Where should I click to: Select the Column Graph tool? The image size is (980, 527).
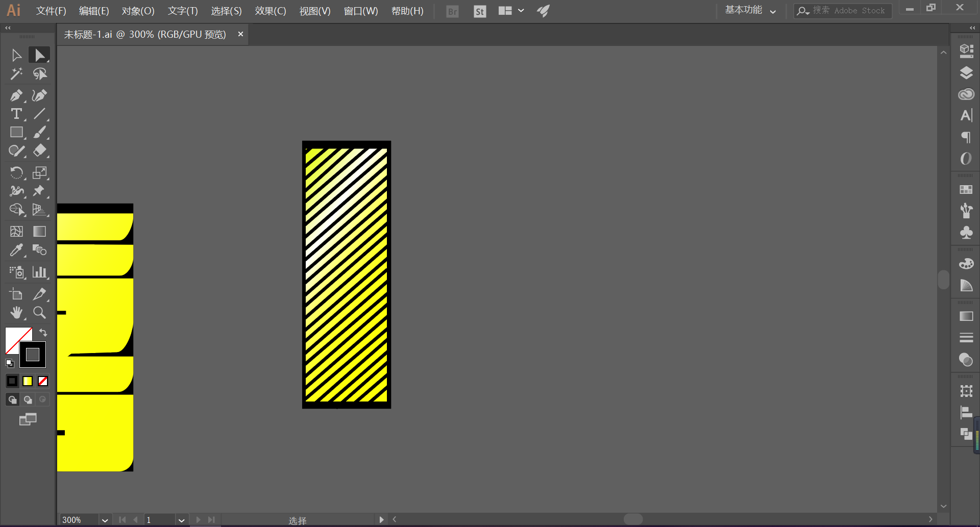coord(39,272)
